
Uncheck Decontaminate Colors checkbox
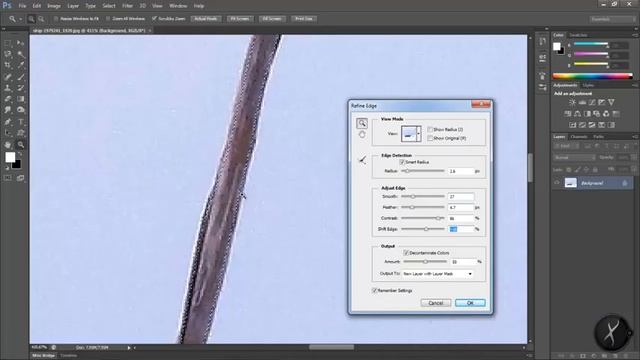[x=406, y=253]
